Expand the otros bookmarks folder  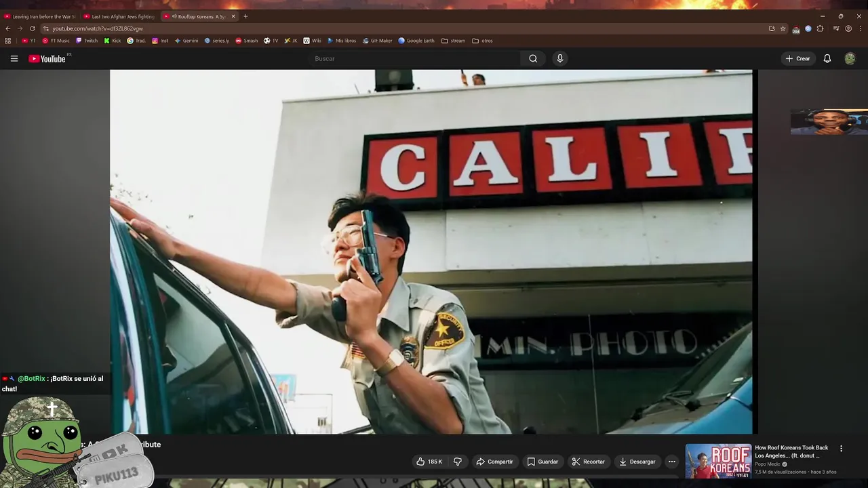(482, 41)
